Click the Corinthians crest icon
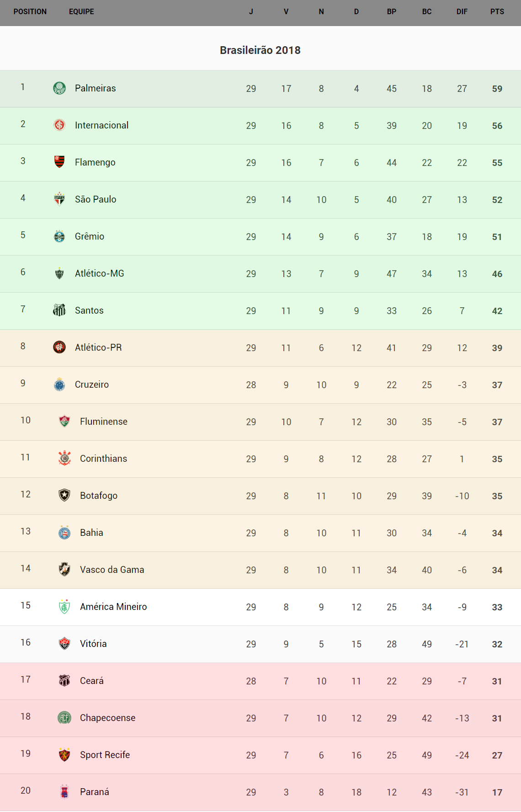The width and height of the screenshot is (521, 812). [64, 458]
